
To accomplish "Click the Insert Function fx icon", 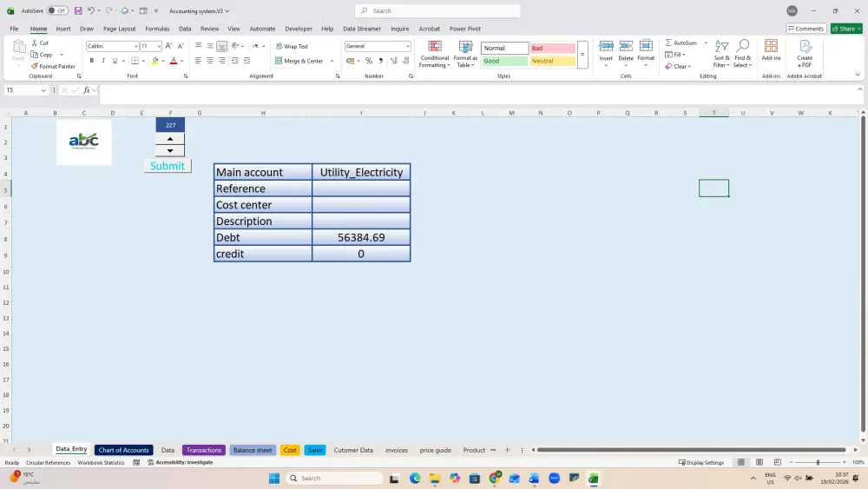I will (86, 89).
